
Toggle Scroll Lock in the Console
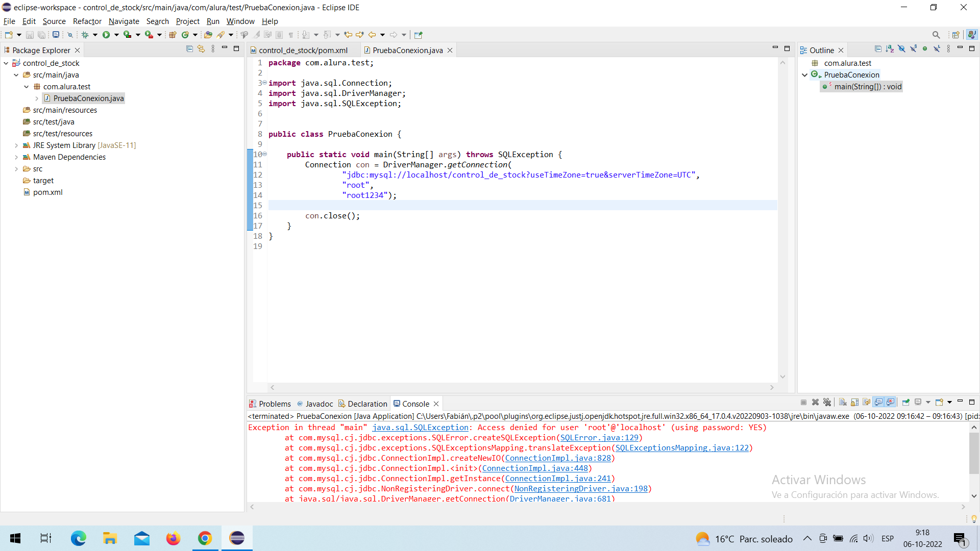point(854,403)
